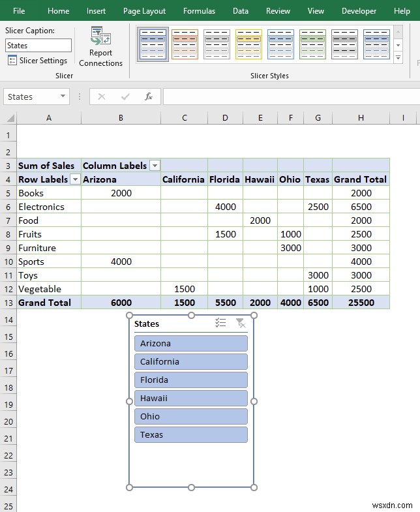420x512 pixels.
Task: Select column B header
Action: [121, 118]
